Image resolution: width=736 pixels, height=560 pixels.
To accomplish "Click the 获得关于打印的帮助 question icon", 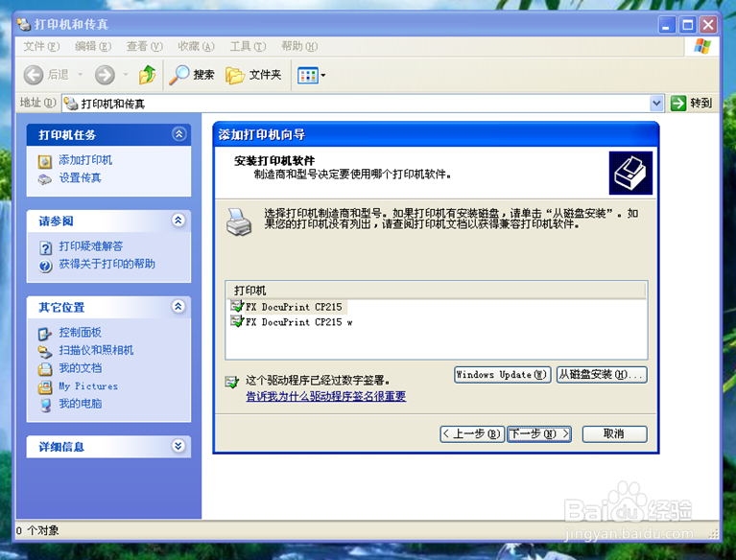I will coord(45,266).
